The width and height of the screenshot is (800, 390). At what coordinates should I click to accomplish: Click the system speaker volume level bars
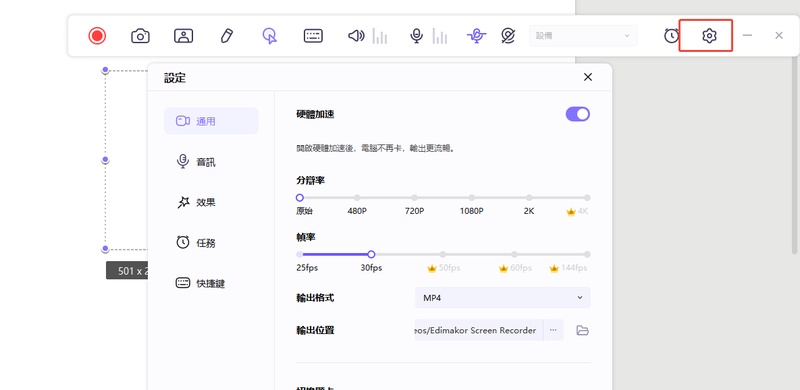point(380,36)
